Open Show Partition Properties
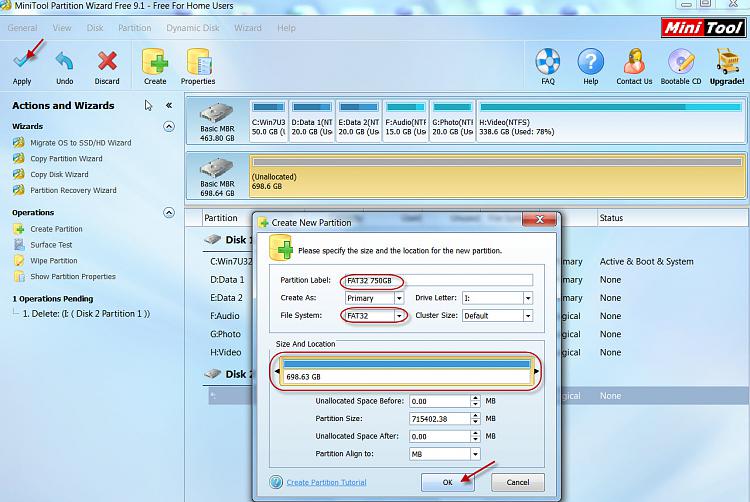750x502 pixels. [x=73, y=276]
